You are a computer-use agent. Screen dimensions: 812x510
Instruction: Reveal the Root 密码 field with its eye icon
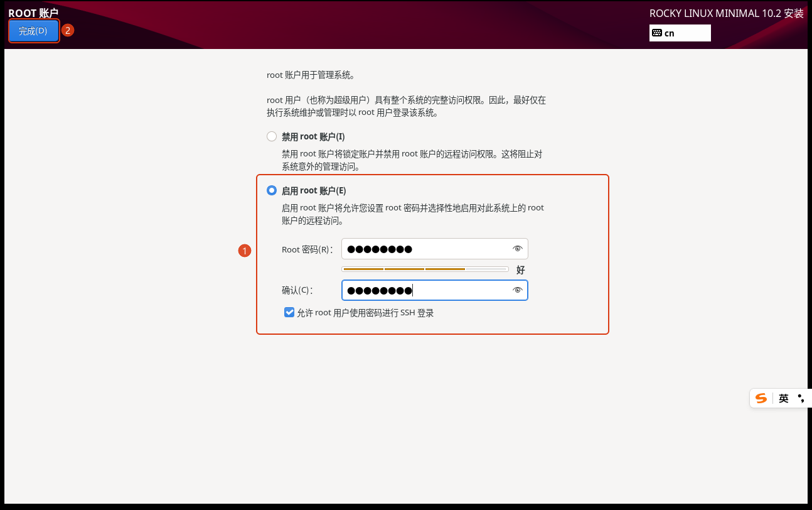pyautogui.click(x=518, y=249)
